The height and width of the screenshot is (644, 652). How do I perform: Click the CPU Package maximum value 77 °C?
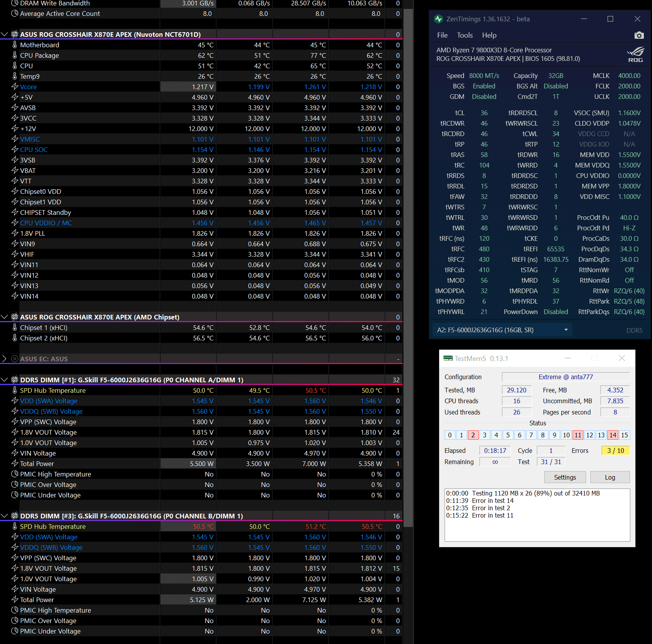point(318,55)
